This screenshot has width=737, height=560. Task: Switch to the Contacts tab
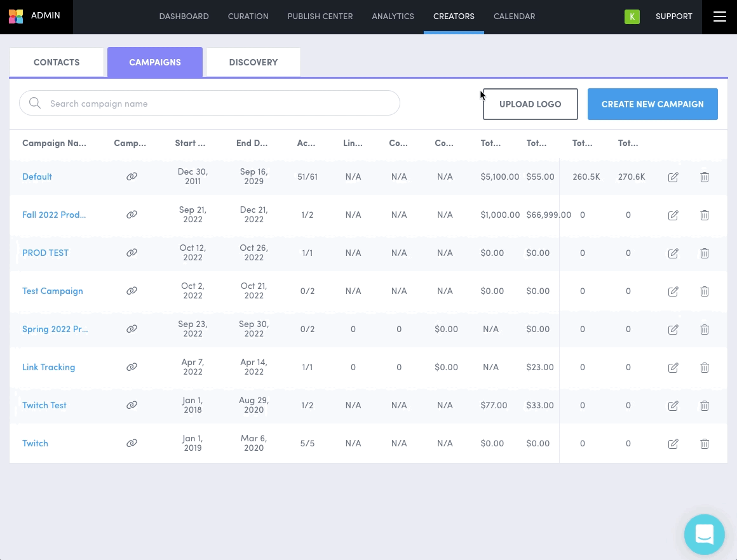coord(57,62)
